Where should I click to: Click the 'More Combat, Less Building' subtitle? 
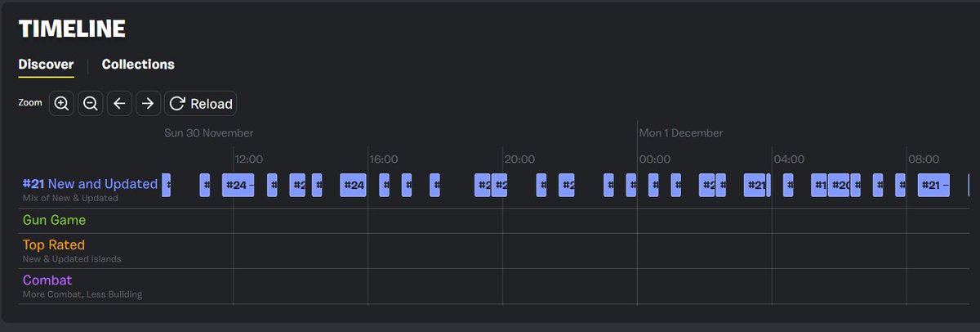pos(82,294)
